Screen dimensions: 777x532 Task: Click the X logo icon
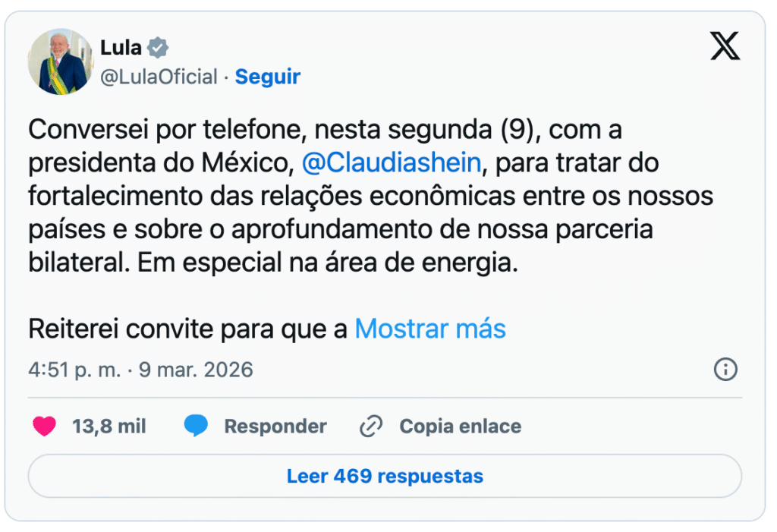[725, 47]
